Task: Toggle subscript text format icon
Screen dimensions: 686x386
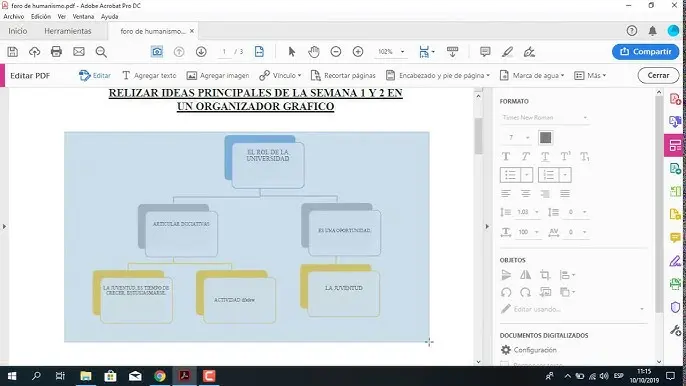Action: coord(584,156)
